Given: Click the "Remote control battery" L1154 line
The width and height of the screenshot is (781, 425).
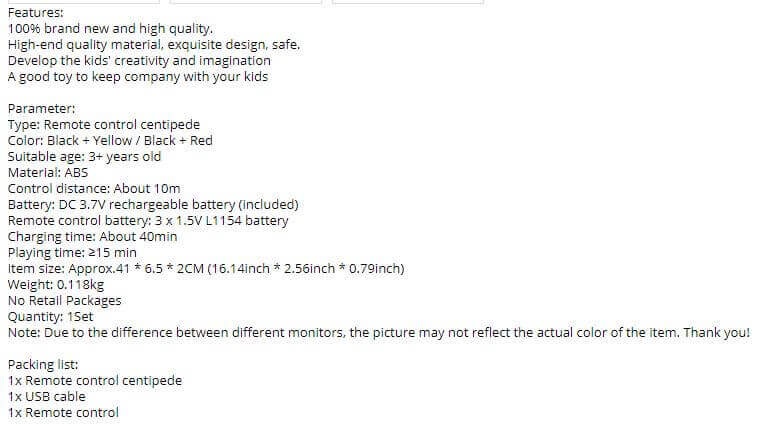Looking at the screenshot, I should coord(148,220).
